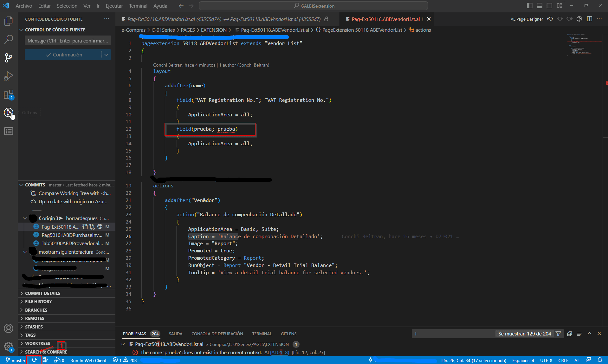This screenshot has height=364, width=608.
Task: Open the Accounts icon
Action: (9, 328)
